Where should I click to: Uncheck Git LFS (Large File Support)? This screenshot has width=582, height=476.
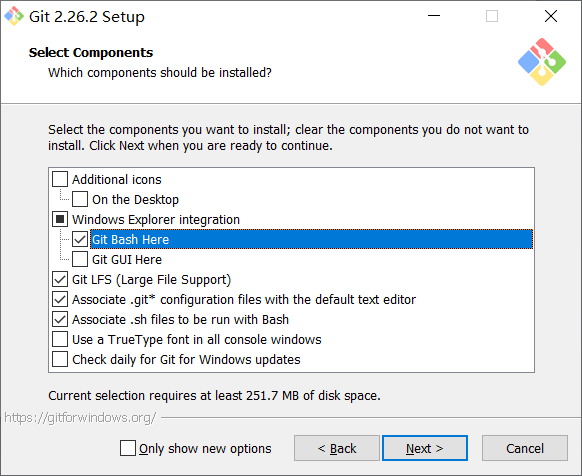pos(60,279)
